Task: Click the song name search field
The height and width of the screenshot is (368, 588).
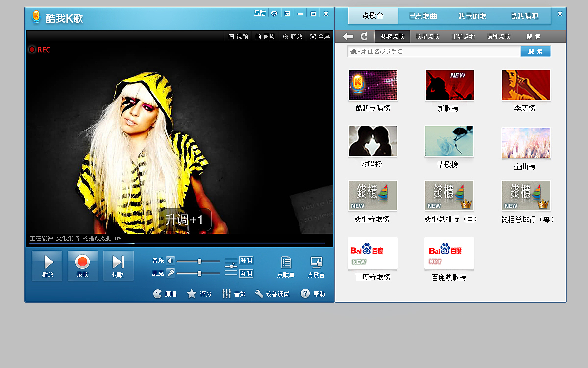Action: [x=434, y=51]
